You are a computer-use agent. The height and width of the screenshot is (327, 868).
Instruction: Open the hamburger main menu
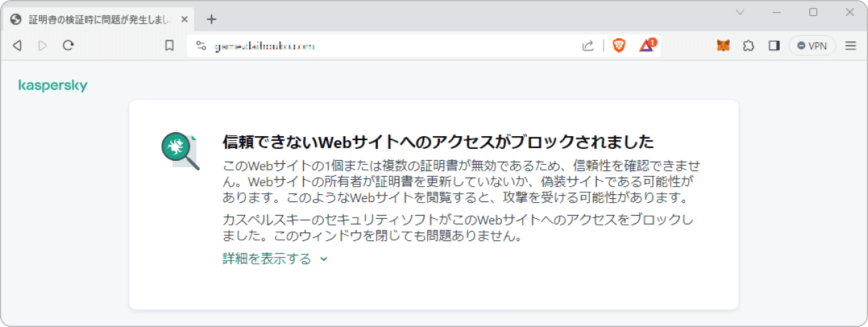pos(851,46)
